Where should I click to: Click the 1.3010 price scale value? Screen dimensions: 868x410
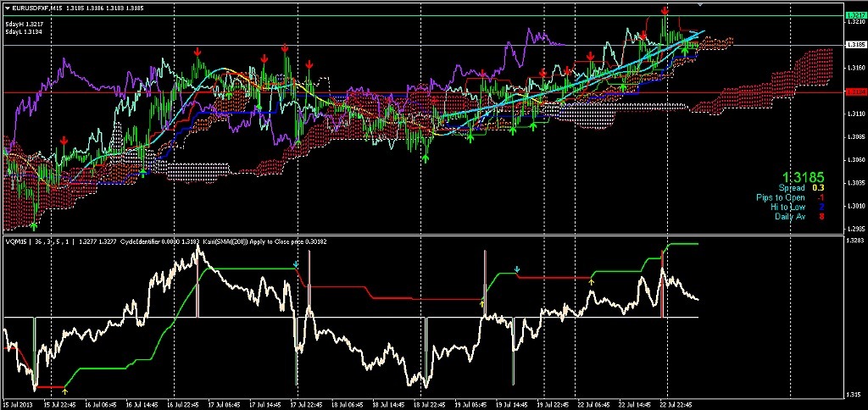pyautogui.click(x=855, y=206)
